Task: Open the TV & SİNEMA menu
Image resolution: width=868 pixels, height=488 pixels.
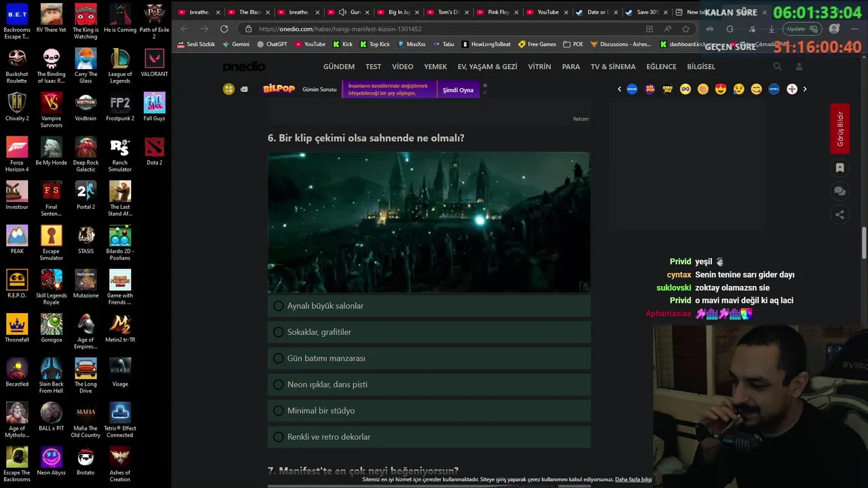Action: click(613, 66)
